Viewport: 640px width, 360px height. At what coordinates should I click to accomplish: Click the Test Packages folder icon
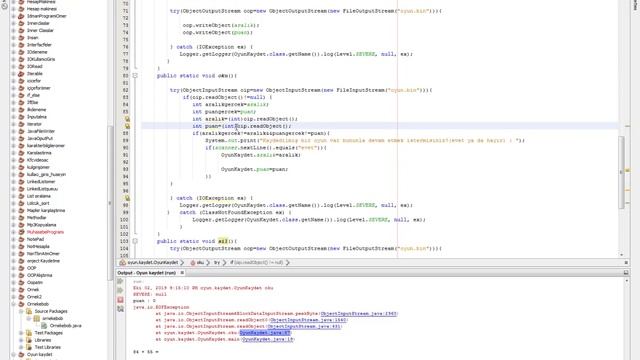pyautogui.click(x=29, y=333)
